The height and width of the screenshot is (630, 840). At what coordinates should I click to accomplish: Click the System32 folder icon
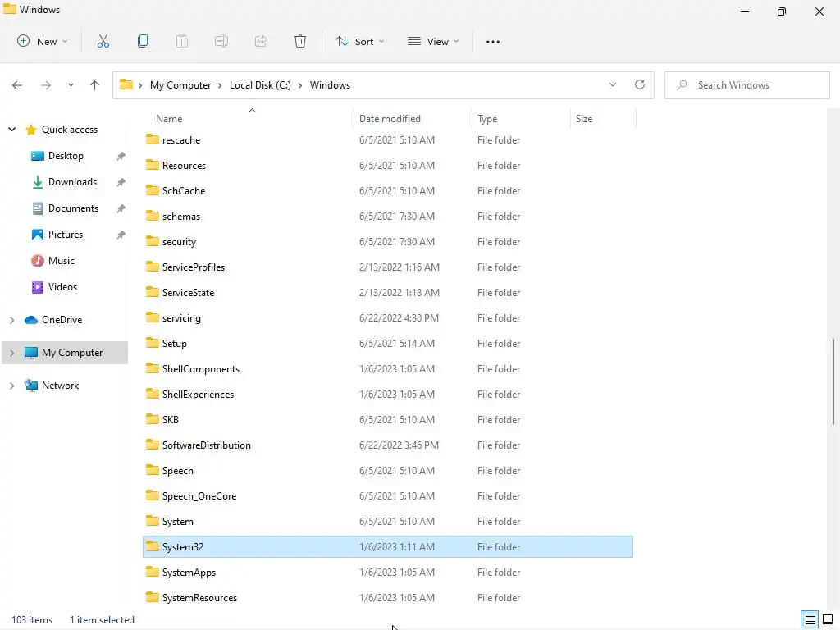tap(153, 546)
